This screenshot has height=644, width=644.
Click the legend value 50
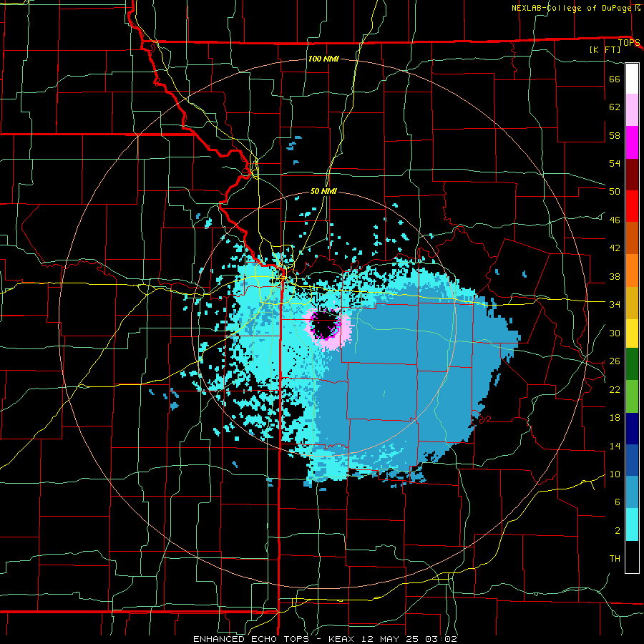[615, 192]
